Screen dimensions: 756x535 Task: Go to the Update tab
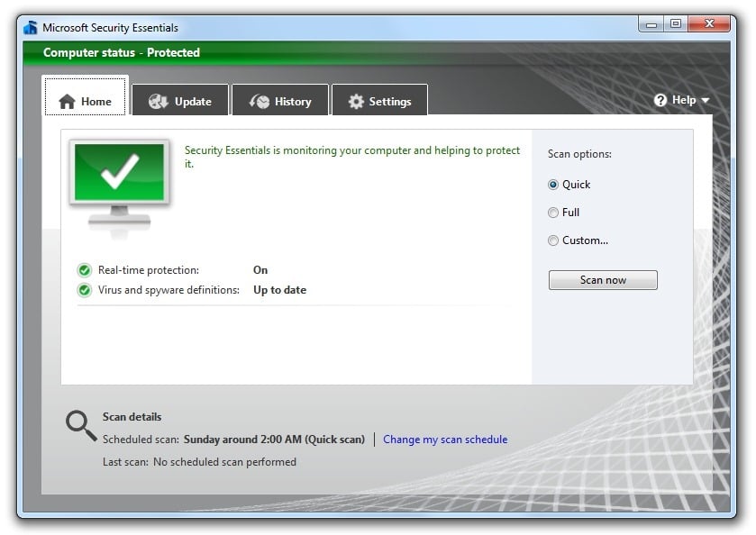(180, 100)
